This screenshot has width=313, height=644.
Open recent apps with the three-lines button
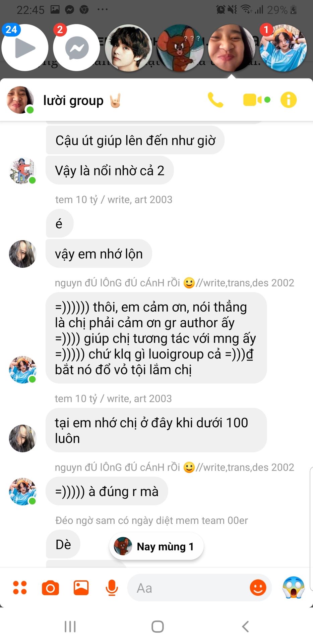70,627
